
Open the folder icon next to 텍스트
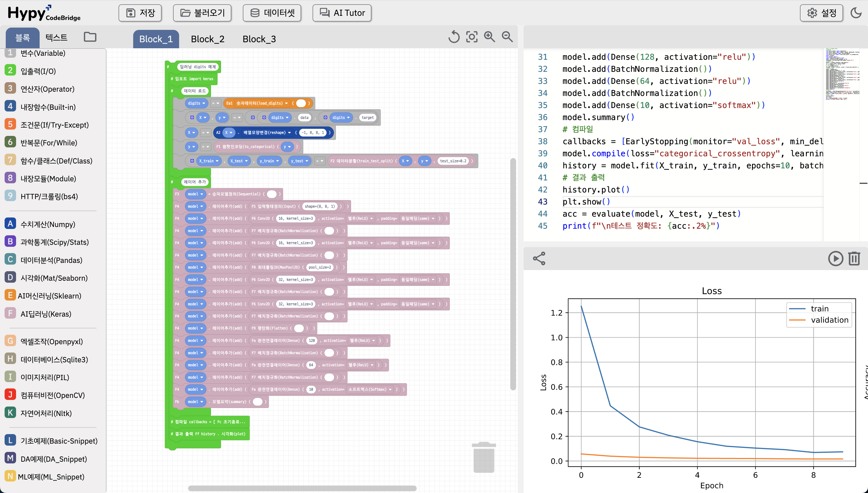coord(90,36)
